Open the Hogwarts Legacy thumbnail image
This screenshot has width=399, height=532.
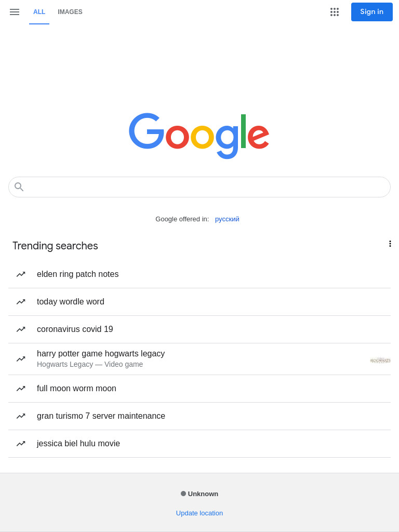tap(380, 361)
